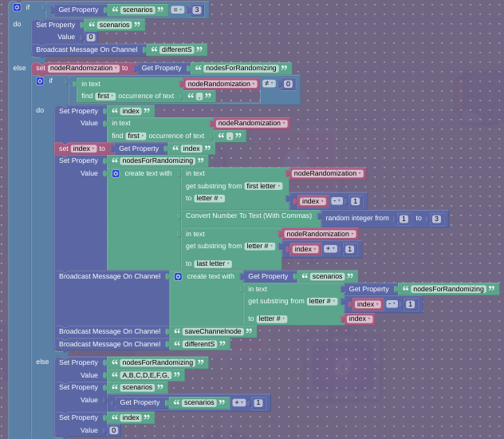504x439 pixels.
Task: Open the variable dropdown in 'set nodeRandomization to'
Action: [x=84, y=69]
